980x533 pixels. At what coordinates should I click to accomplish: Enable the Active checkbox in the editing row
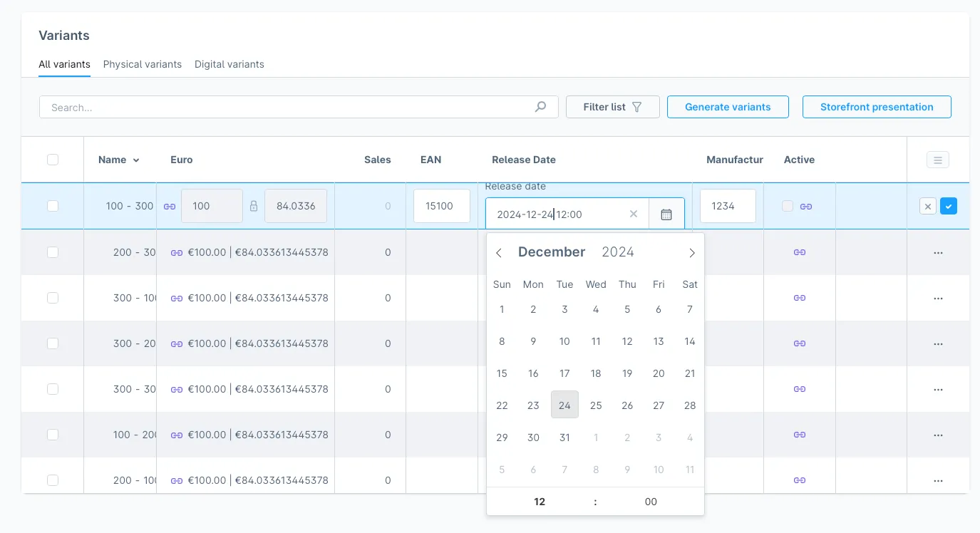point(787,205)
